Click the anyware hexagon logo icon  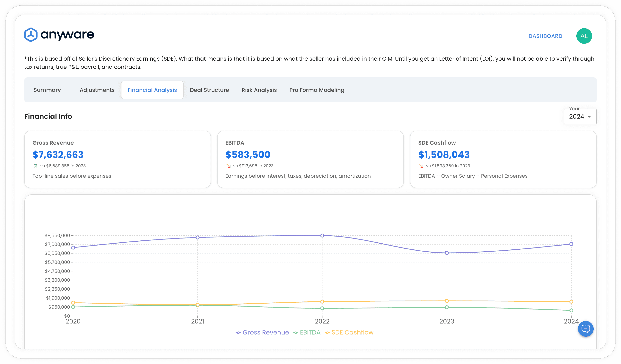31,35
